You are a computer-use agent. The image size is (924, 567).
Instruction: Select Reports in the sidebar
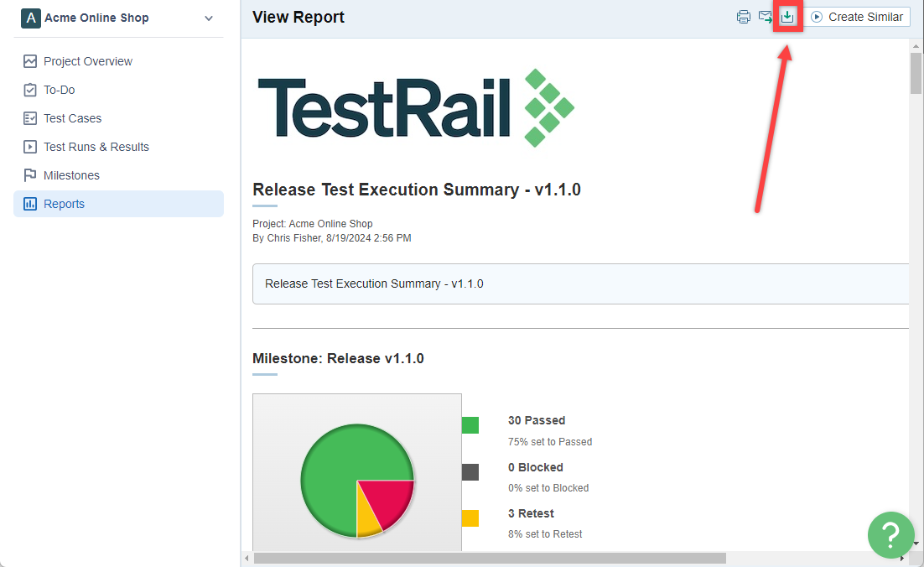(118, 204)
